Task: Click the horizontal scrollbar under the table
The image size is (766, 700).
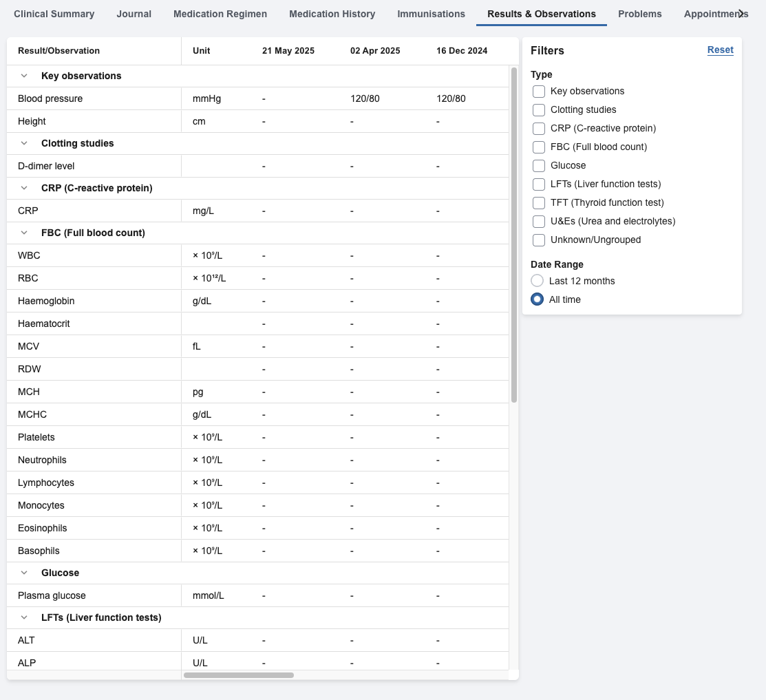Action: [x=239, y=675]
